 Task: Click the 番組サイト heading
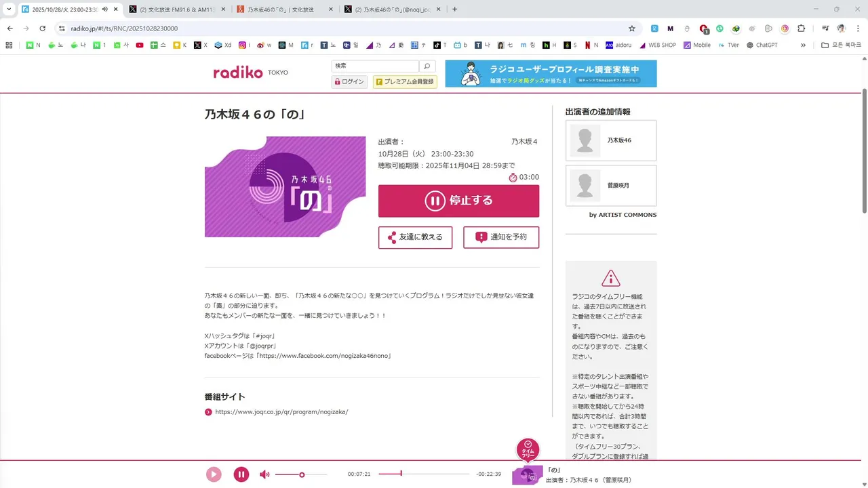[x=225, y=397]
